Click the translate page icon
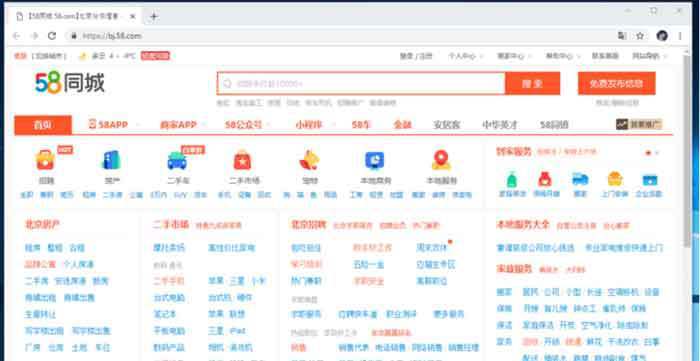 click(622, 36)
